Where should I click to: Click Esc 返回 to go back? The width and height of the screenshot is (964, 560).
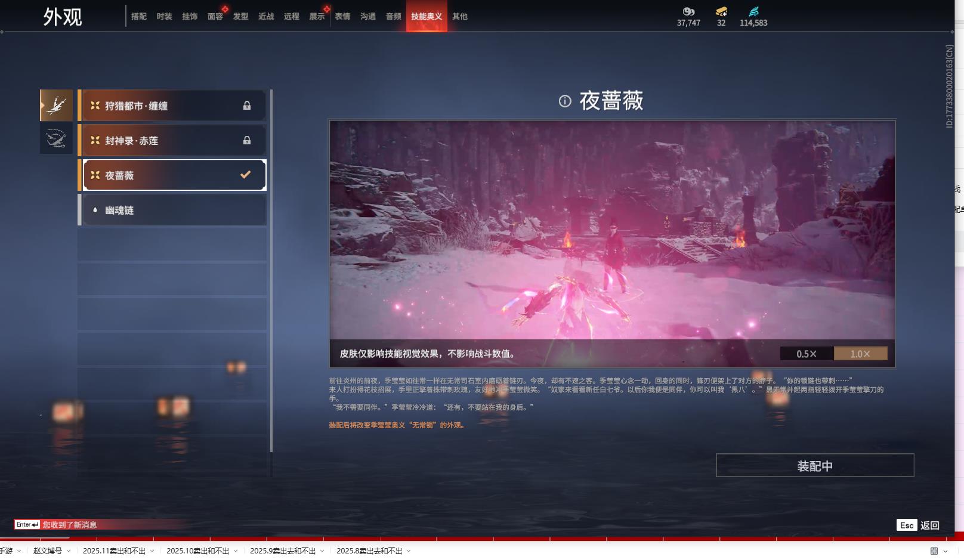[917, 525]
